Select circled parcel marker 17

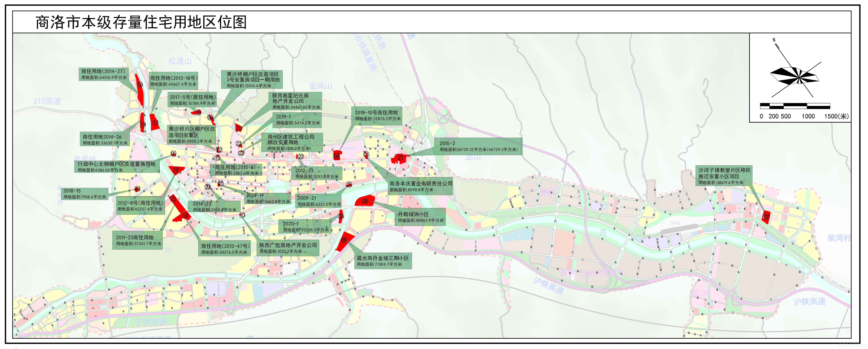143,125
